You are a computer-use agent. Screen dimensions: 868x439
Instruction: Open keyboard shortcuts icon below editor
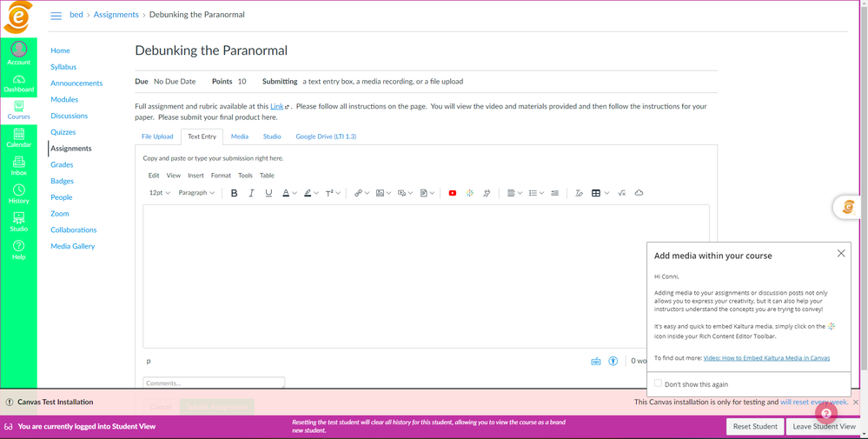[x=596, y=361]
